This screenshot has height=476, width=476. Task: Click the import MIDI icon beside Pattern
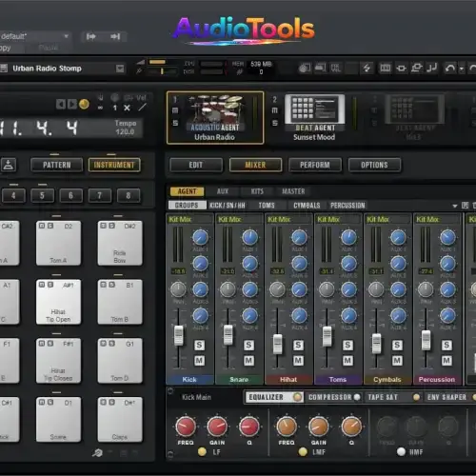9,165
